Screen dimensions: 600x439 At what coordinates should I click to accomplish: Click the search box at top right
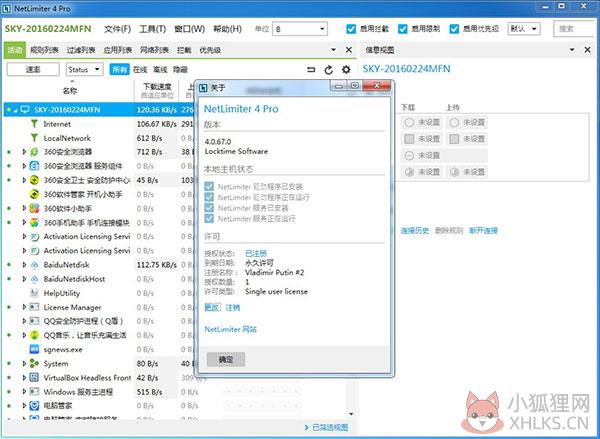coord(576,29)
